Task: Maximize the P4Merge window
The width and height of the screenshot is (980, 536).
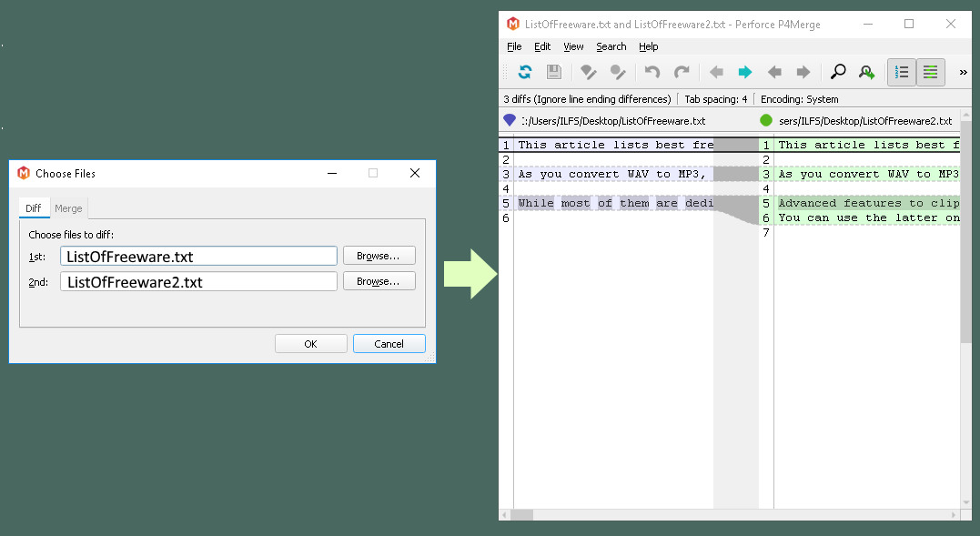Action: pyautogui.click(x=909, y=24)
